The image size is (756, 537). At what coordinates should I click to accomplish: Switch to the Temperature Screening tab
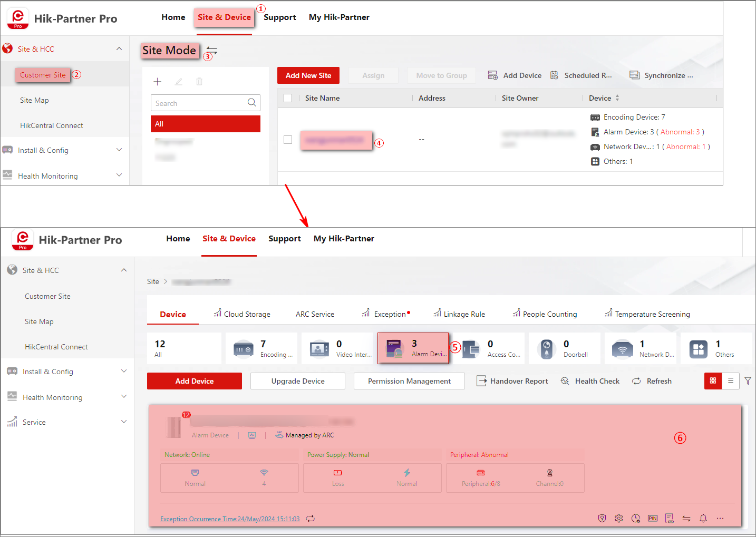tap(647, 314)
